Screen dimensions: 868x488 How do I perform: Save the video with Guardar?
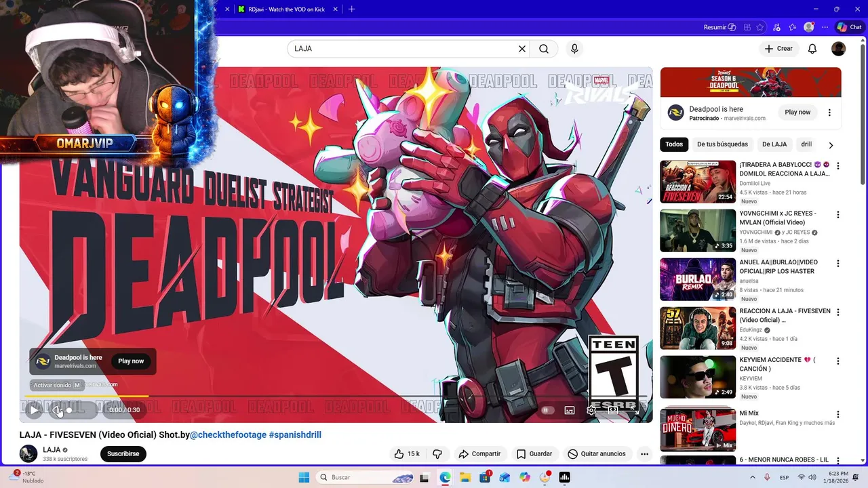[x=534, y=454]
